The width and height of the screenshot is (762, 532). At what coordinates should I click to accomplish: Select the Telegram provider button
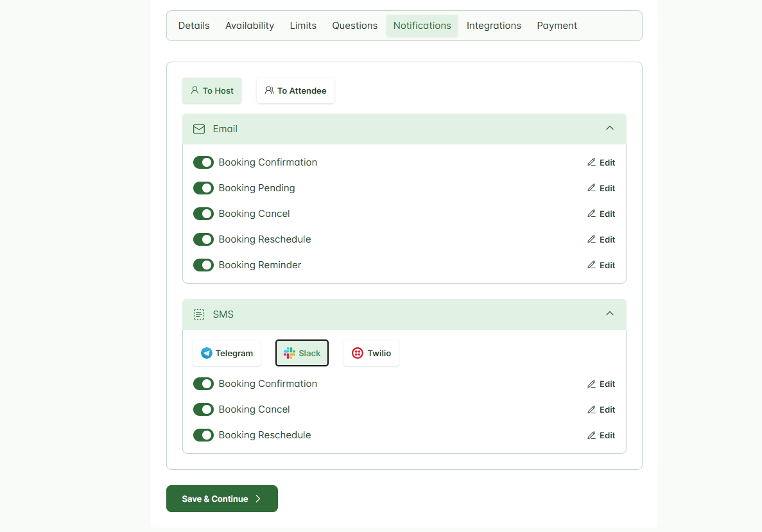coord(227,353)
